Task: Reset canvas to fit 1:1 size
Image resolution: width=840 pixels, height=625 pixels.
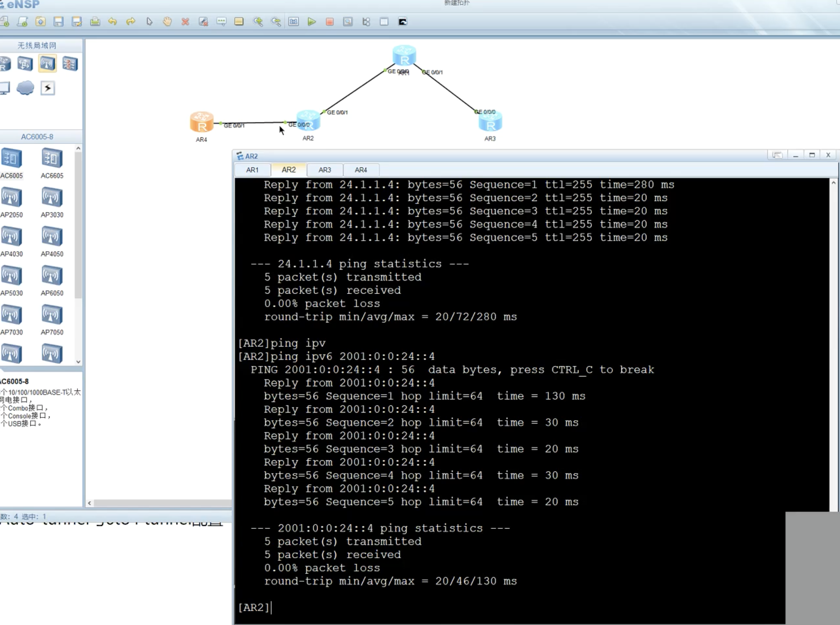Action: 294,22
